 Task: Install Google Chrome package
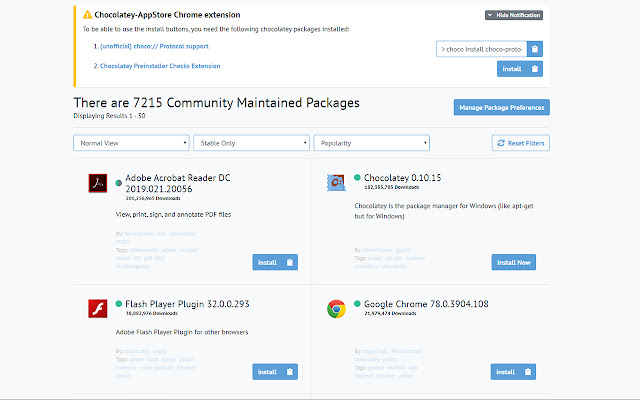513,372
